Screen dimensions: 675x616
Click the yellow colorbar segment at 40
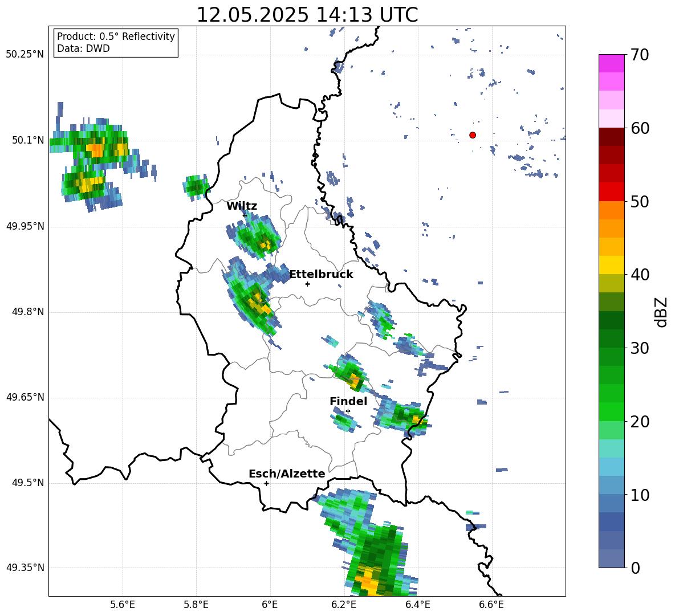611,265
